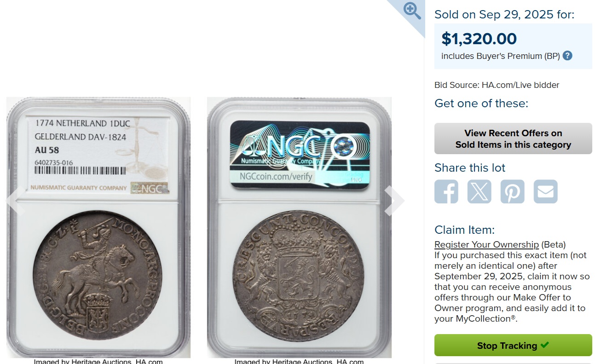
Task: Open Buyer's Premium help question mark
Action: click(x=567, y=56)
